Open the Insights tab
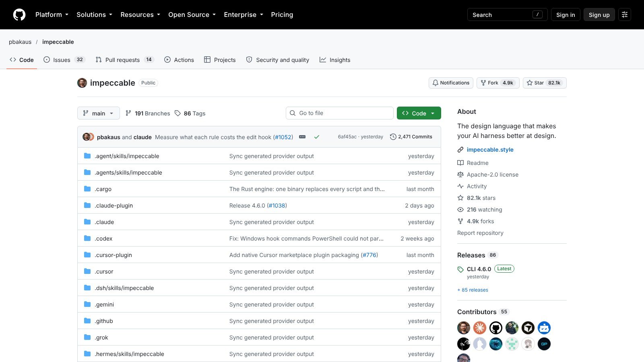The width and height of the screenshot is (644, 362). coord(335,60)
